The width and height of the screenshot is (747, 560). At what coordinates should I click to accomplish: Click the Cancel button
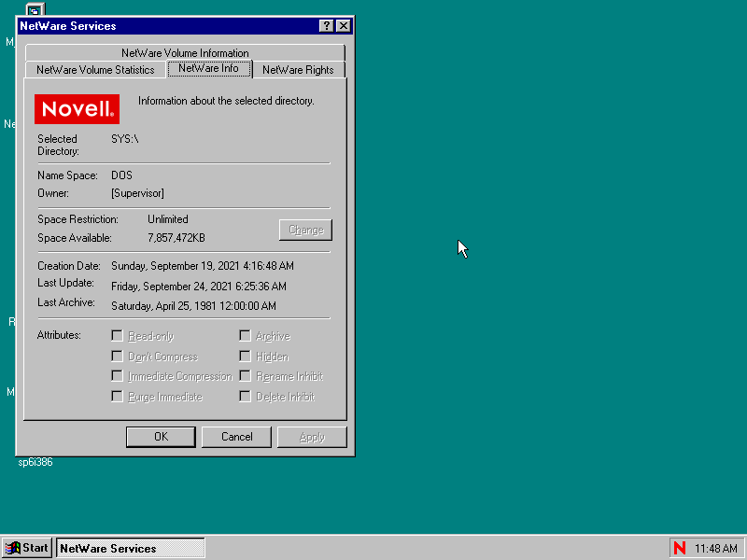237,437
